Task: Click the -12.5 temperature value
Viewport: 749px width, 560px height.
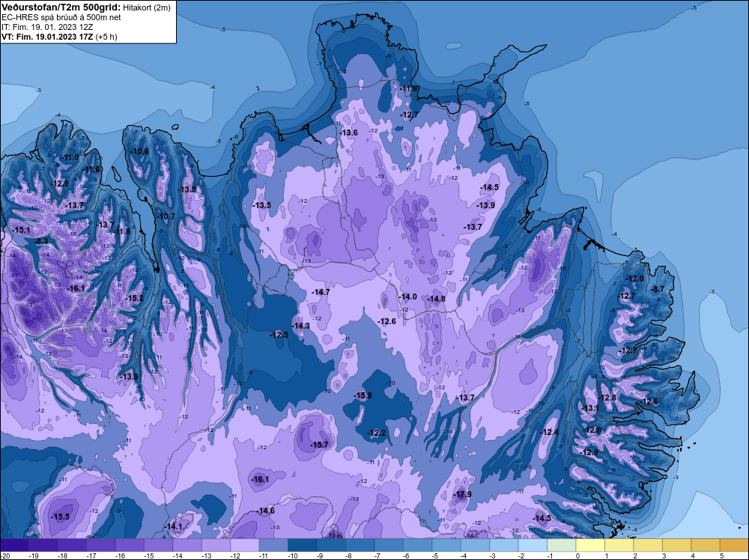Action: click(x=279, y=335)
